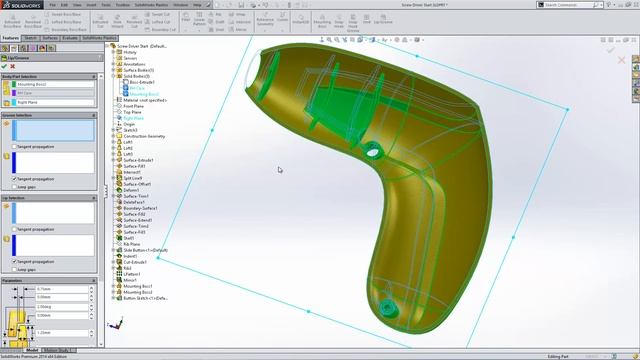Viewport: 640px width, 360px height.
Task: Enable Jump gaps under Groove Selection
Action: click(14, 187)
